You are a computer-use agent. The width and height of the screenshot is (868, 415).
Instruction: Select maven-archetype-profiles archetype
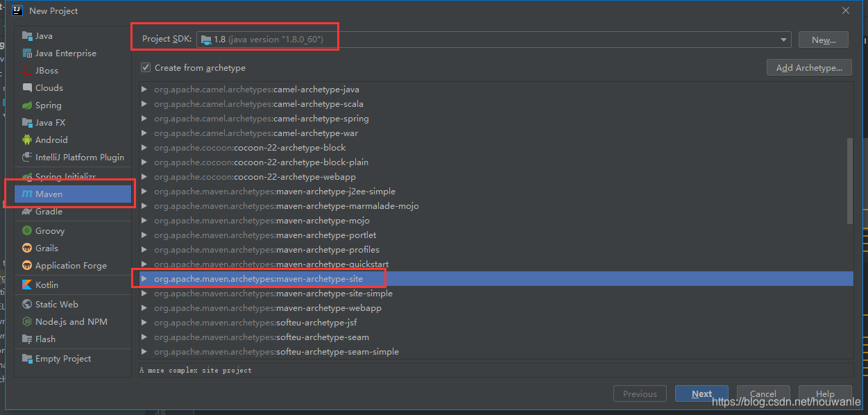[x=495, y=249]
